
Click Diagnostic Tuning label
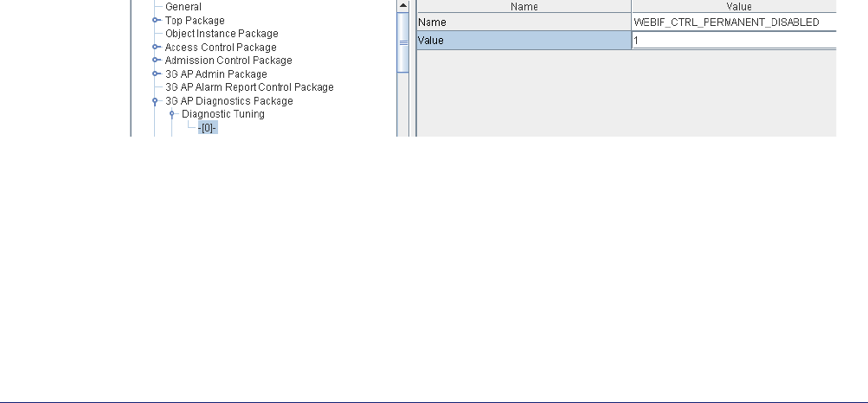223,114
